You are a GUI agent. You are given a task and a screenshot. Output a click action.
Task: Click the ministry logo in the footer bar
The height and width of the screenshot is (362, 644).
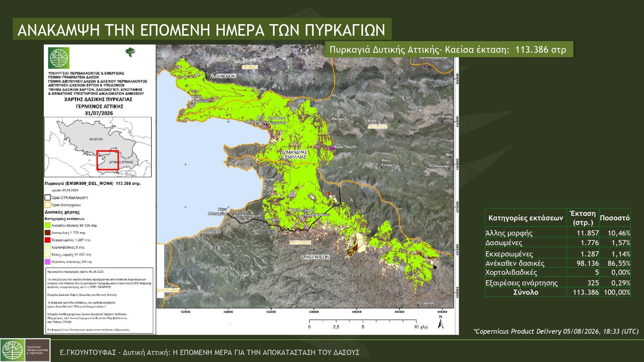coord(13,350)
